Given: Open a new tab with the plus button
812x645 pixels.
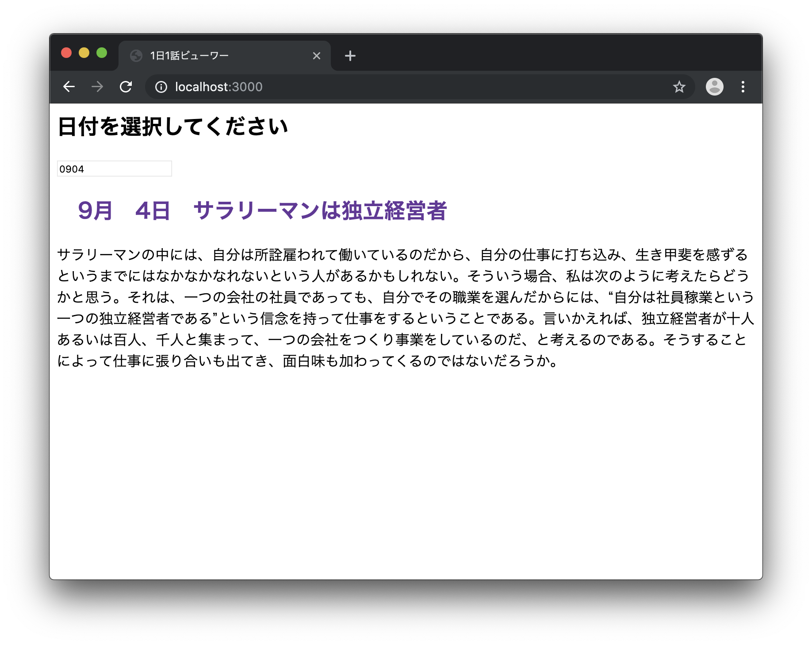Looking at the screenshot, I should point(350,55).
